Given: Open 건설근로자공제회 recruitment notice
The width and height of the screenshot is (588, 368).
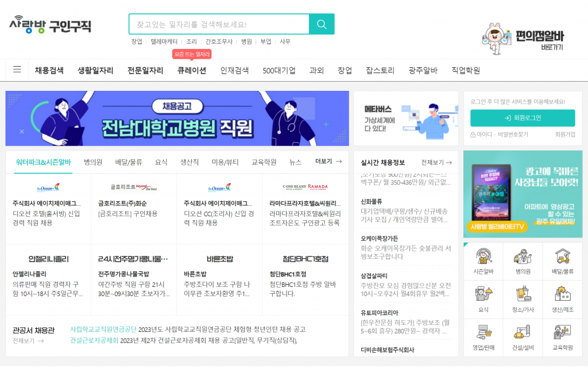Looking at the screenshot, I should [184, 340].
